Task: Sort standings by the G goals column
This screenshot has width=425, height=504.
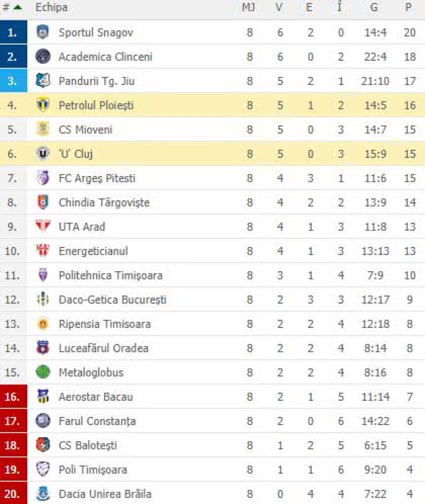Action: (374, 7)
